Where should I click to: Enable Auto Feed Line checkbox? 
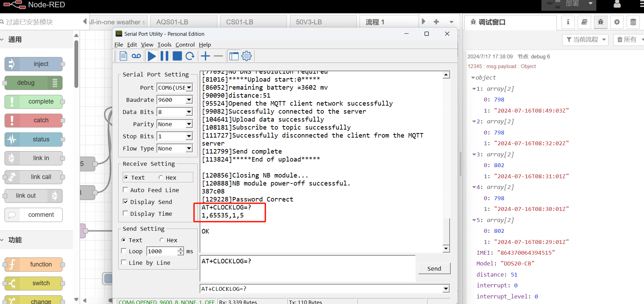pos(126,190)
